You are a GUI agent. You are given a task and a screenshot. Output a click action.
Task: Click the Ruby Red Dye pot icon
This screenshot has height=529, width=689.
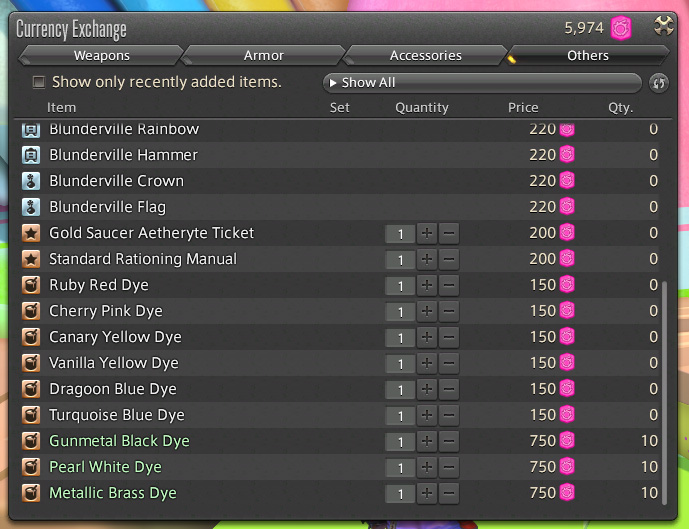point(31,285)
